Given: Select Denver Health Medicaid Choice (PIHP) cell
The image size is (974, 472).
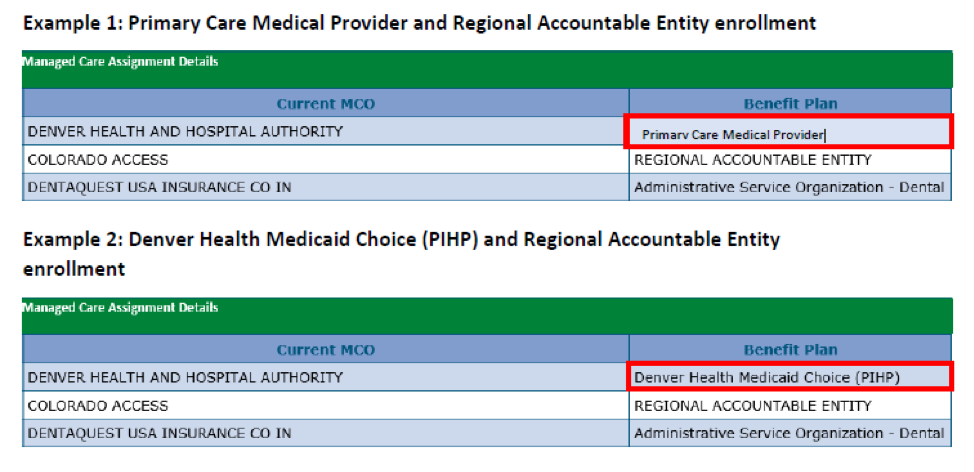Looking at the screenshot, I should 789,376.
